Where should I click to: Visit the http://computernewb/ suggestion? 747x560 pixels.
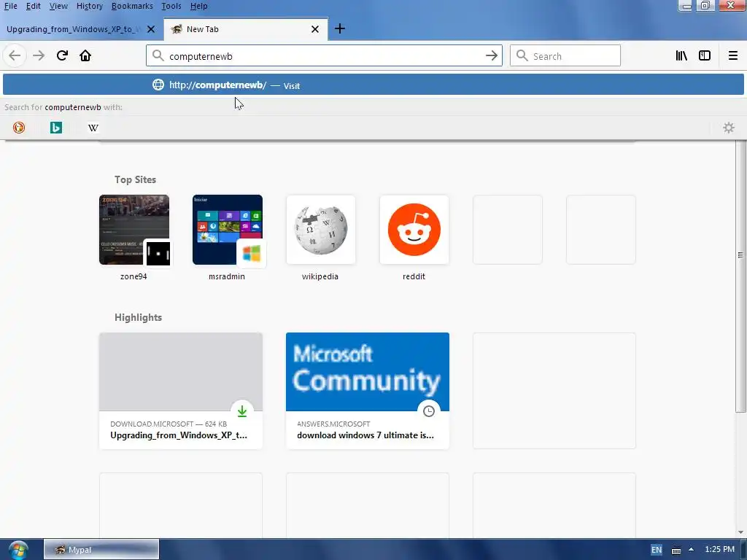pyautogui.click(x=373, y=85)
